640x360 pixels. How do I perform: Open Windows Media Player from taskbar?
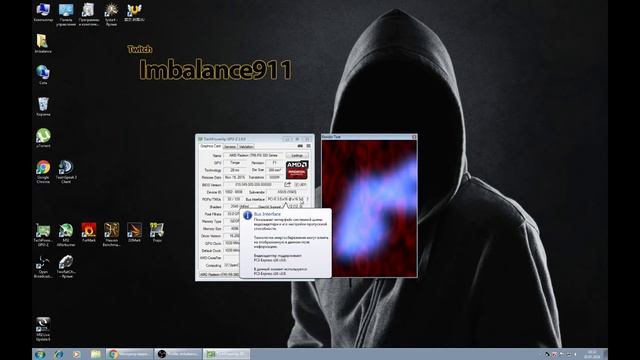tap(76, 354)
